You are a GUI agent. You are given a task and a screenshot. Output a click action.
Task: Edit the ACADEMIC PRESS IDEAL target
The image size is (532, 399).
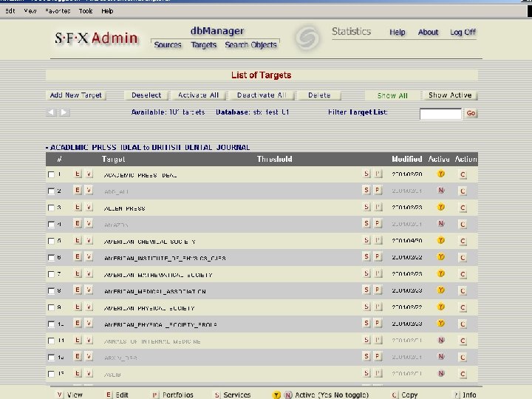(x=78, y=174)
